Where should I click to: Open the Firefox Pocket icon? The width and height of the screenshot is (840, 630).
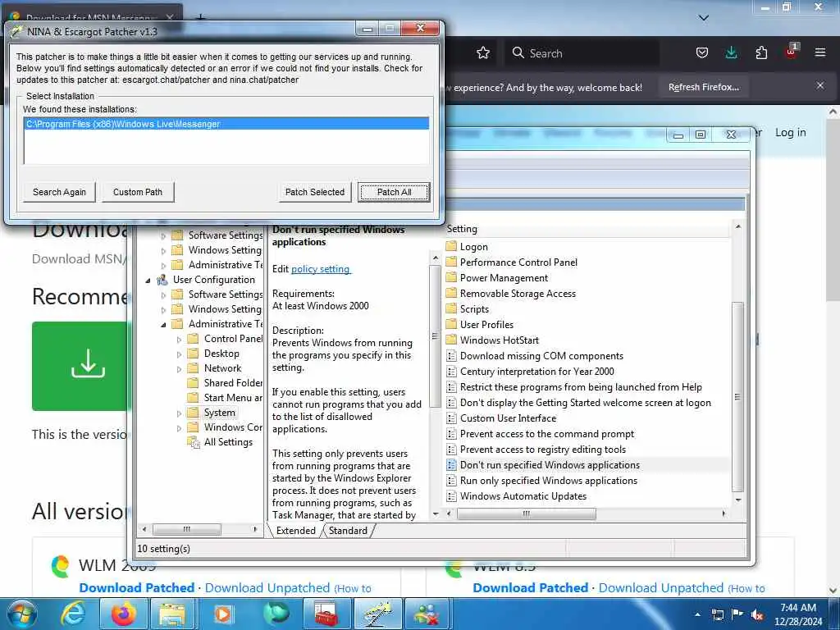click(x=701, y=53)
